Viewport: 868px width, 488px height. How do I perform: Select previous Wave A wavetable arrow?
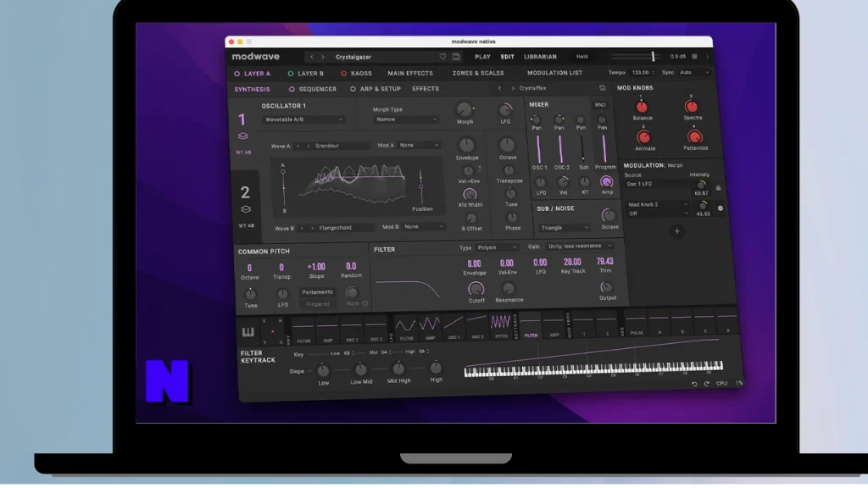pos(298,146)
